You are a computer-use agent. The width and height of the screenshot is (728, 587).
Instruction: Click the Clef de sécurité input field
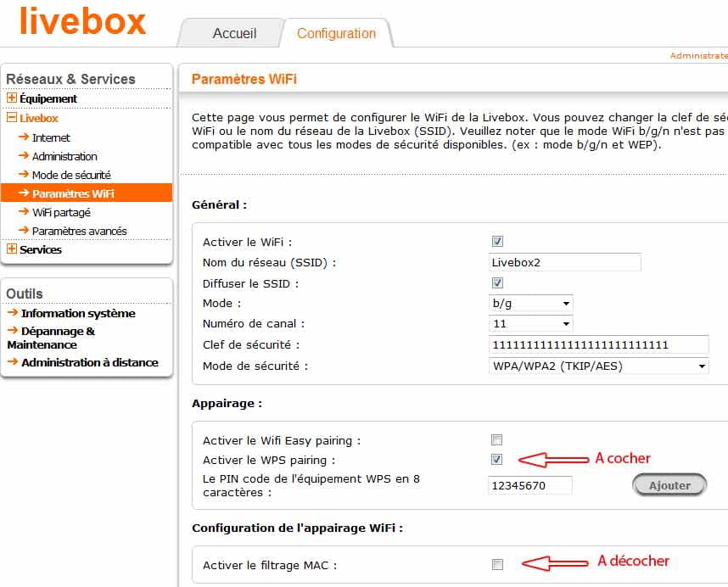pos(598,344)
